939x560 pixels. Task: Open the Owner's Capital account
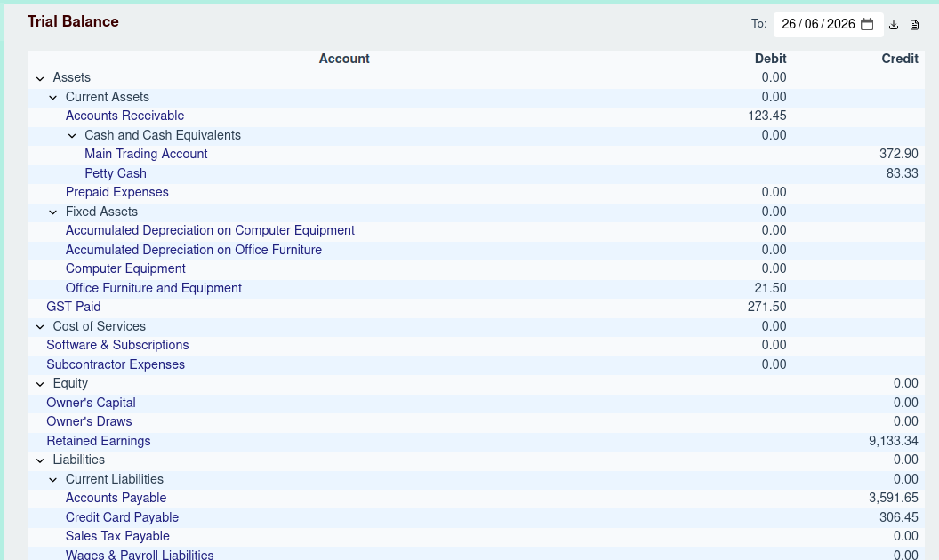(91, 403)
